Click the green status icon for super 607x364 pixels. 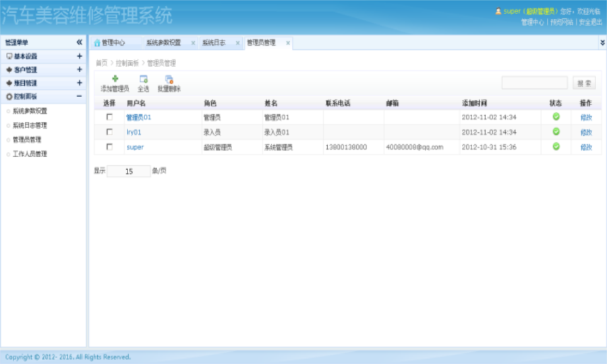click(x=556, y=146)
